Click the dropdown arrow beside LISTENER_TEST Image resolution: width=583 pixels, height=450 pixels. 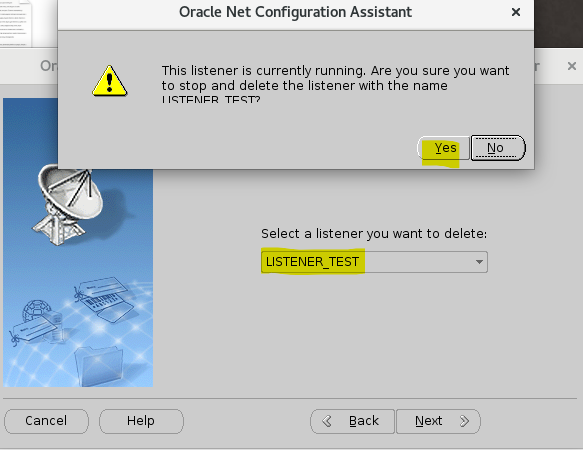click(479, 262)
